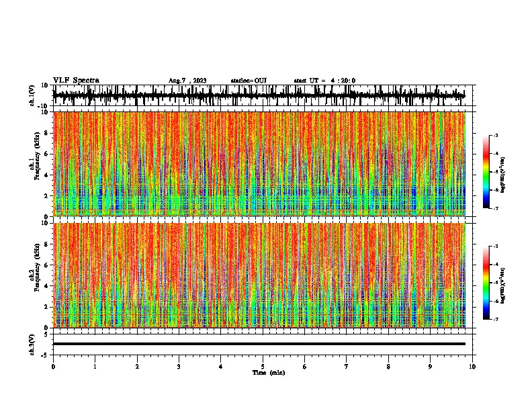Viewport: 532px width, 411px height.
Task: Click the "8" kHz tick of ch.1 spectrogram
Action: pyautogui.click(x=46, y=133)
